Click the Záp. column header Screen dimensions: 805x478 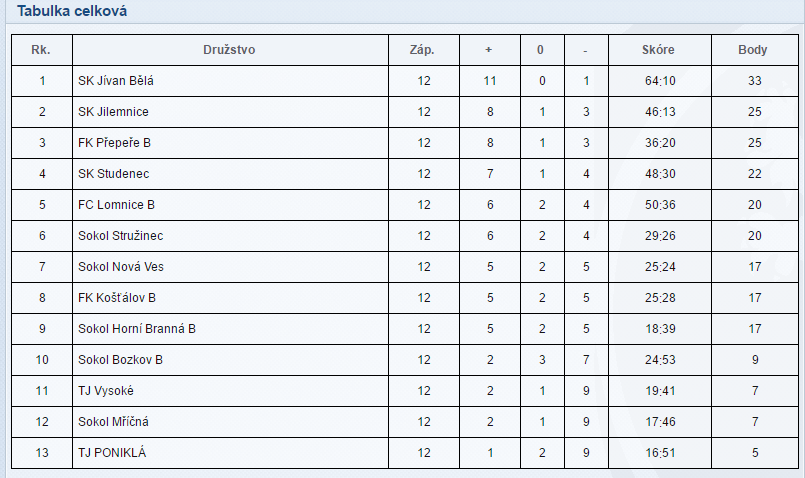(423, 50)
